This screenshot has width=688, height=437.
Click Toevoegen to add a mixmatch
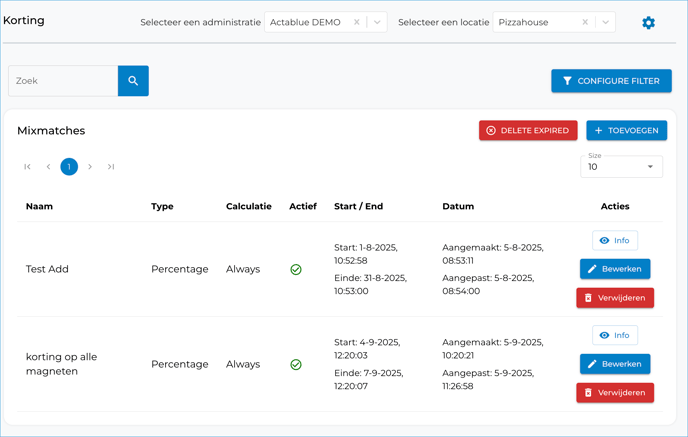tap(626, 130)
